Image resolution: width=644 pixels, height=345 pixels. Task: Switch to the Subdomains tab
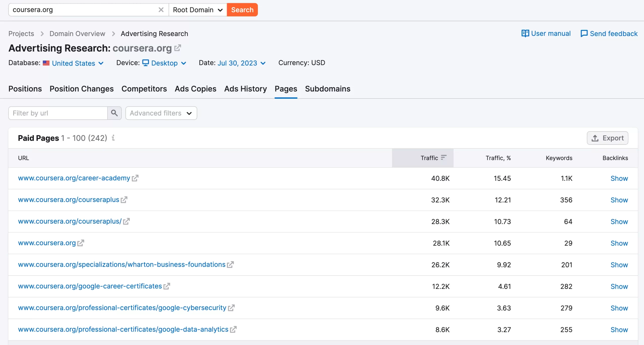pyautogui.click(x=328, y=89)
